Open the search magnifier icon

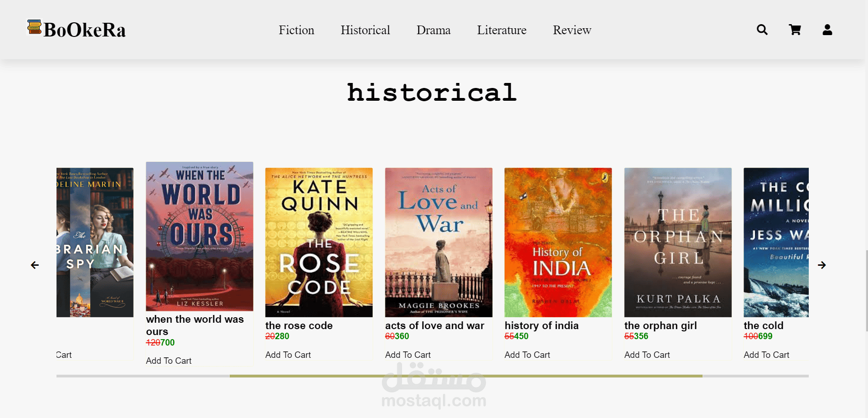tap(762, 30)
